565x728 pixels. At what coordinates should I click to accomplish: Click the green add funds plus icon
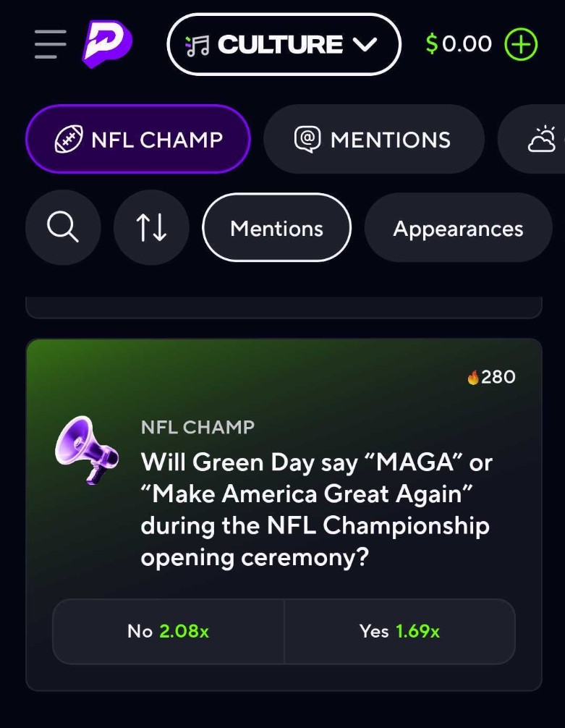[521, 45]
